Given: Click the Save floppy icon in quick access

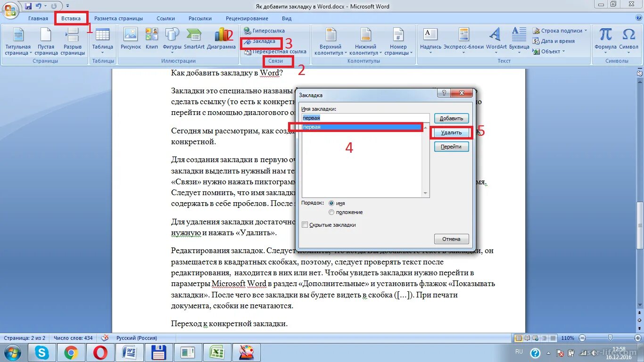Looking at the screenshot, I should tap(28, 6).
